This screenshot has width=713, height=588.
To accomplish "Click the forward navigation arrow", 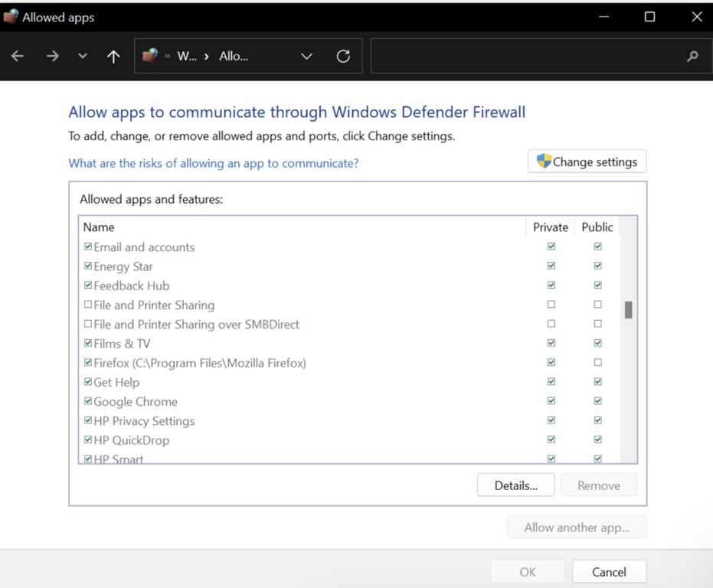I will coord(51,56).
